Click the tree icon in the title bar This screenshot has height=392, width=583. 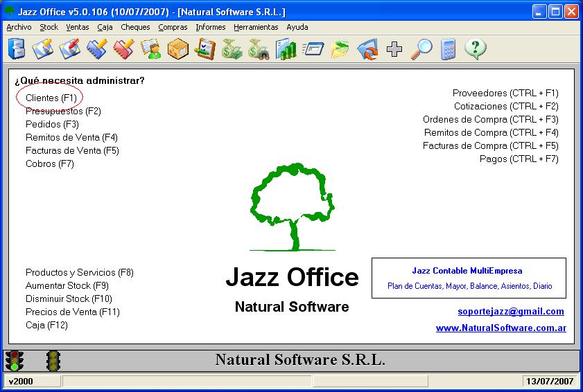(9, 11)
